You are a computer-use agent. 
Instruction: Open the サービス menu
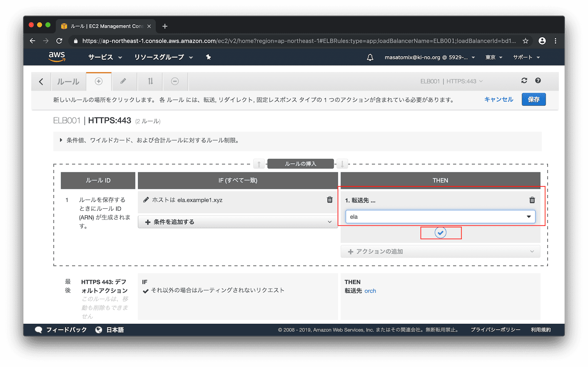coord(105,57)
